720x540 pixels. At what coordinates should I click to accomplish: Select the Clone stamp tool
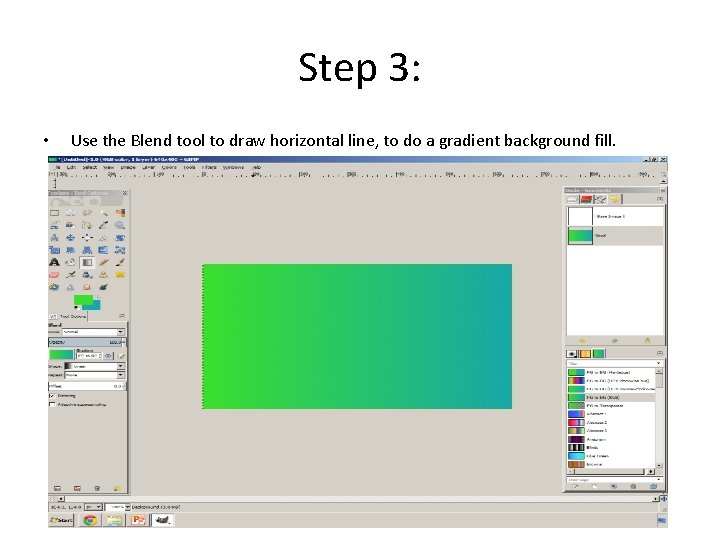(104, 275)
